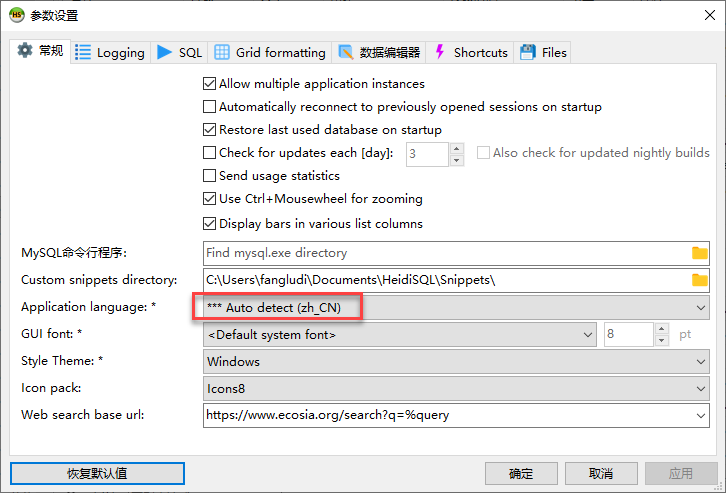Click the grid icon on Grid formatting tab
This screenshot has height=493, width=726.
coord(222,52)
